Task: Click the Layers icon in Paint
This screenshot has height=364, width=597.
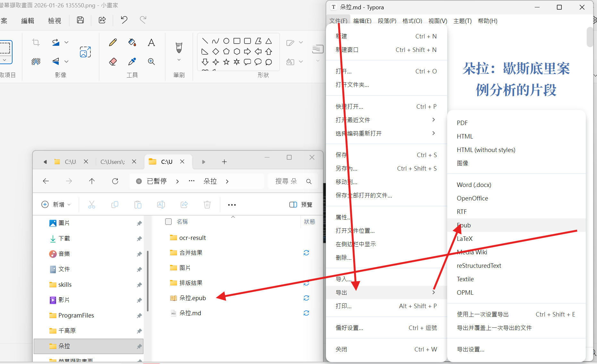Action: (318, 49)
